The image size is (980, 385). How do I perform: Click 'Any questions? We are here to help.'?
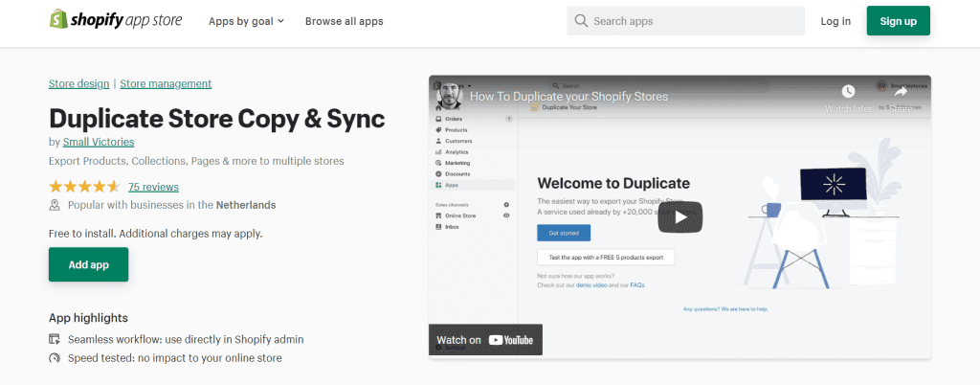pos(725,309)
